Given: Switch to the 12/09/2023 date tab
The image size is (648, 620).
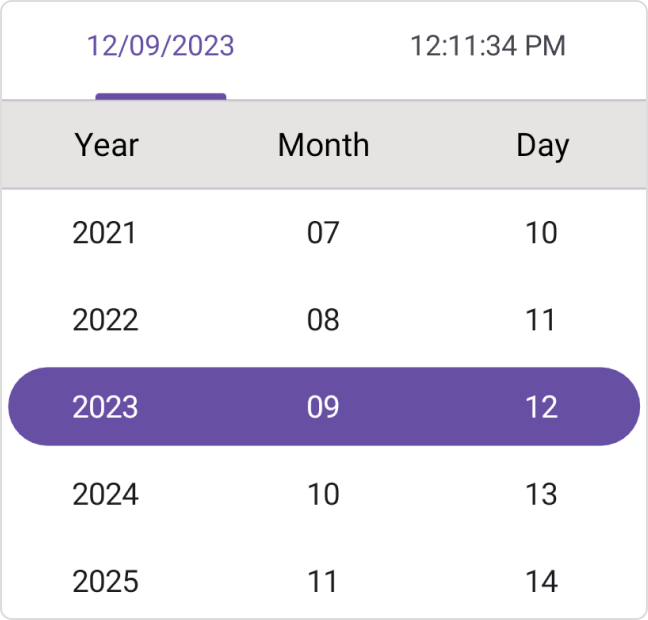Looking at the screenshot, I should (161, 46).
